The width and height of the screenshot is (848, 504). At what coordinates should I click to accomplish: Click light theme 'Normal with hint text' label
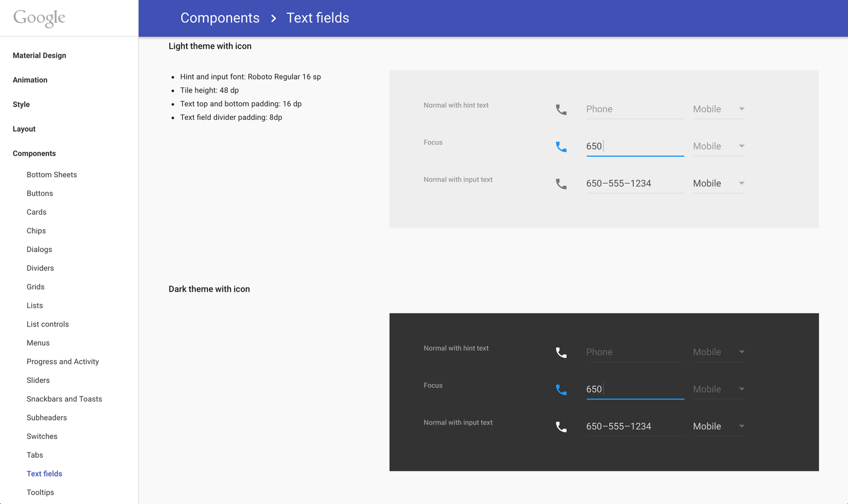456,105
